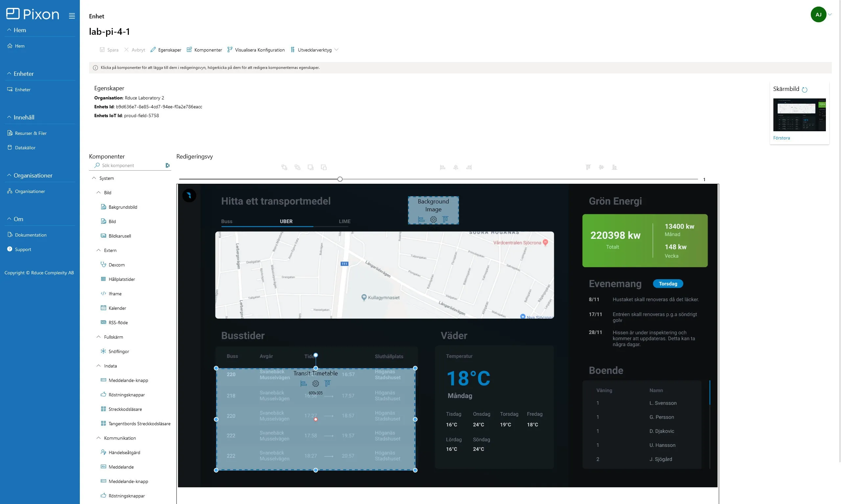841x504 pixels.
Task: Click Förstora link under screenshot
Action: click(x=781, y=138)
